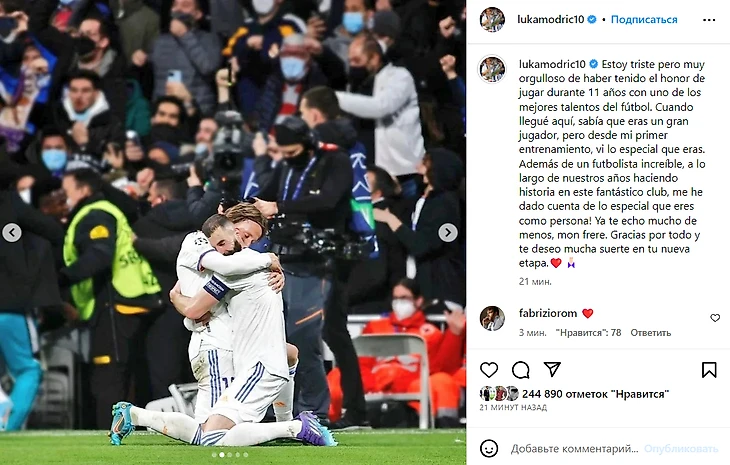Go to next photo with right arrow
This screenshot has height=465, width=730.
[447, 232]
